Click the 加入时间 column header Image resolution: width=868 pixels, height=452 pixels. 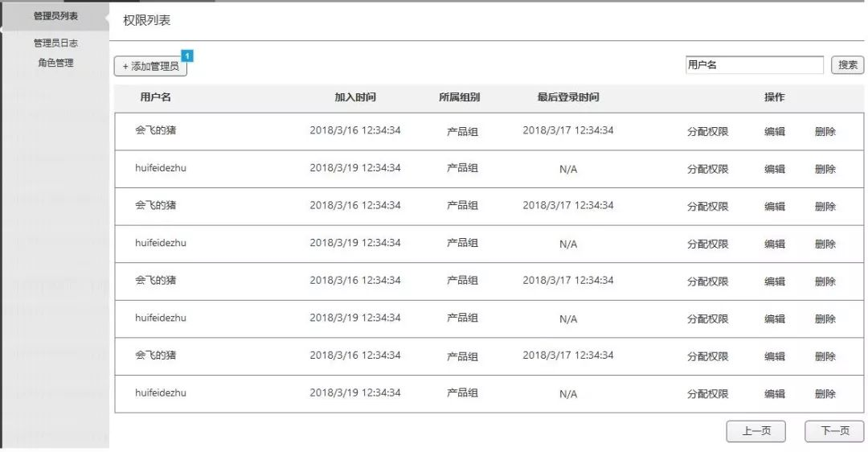(355, 98)
